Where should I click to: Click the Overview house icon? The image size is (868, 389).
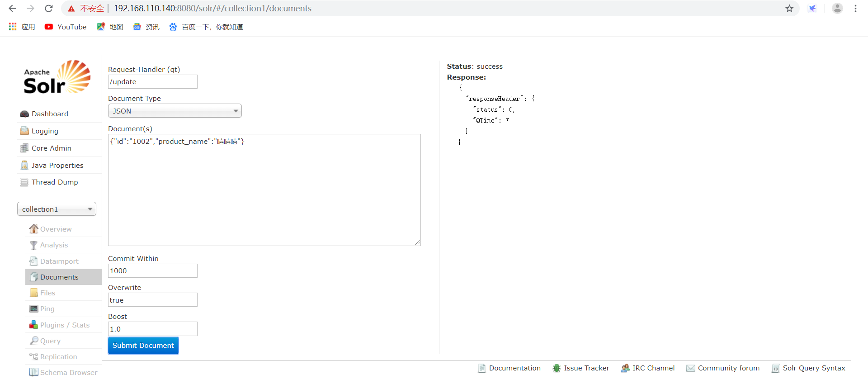coord(34,229)
